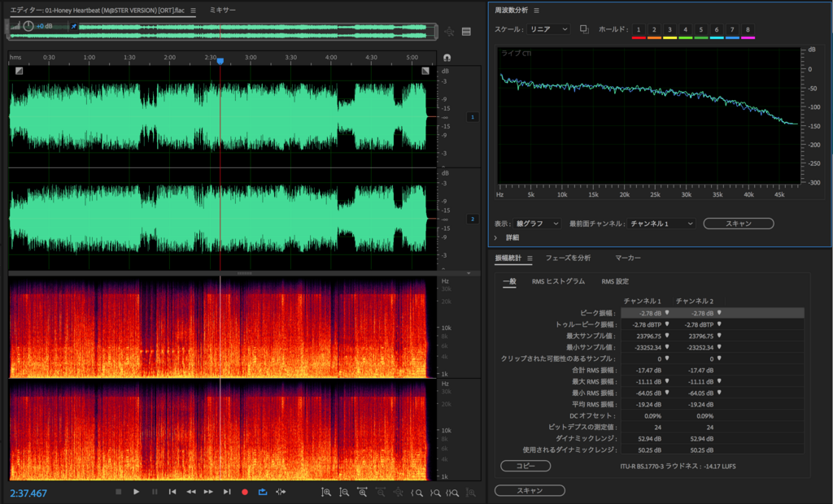The width and height of the screenshot is (833, 504).
Task: Switch to the マーカー tab
Action: pyautogui.click(x=628, y=259)
